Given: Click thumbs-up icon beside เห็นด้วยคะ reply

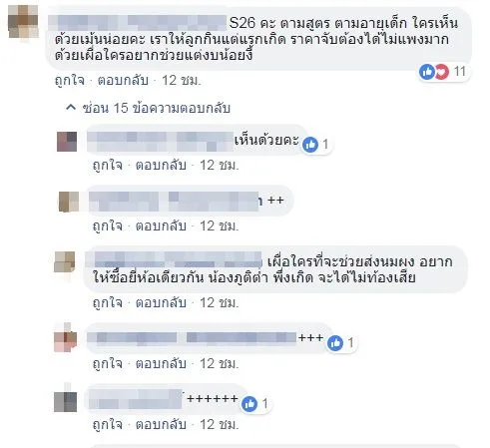Looking at the screenshot, I should click(310, 145).
